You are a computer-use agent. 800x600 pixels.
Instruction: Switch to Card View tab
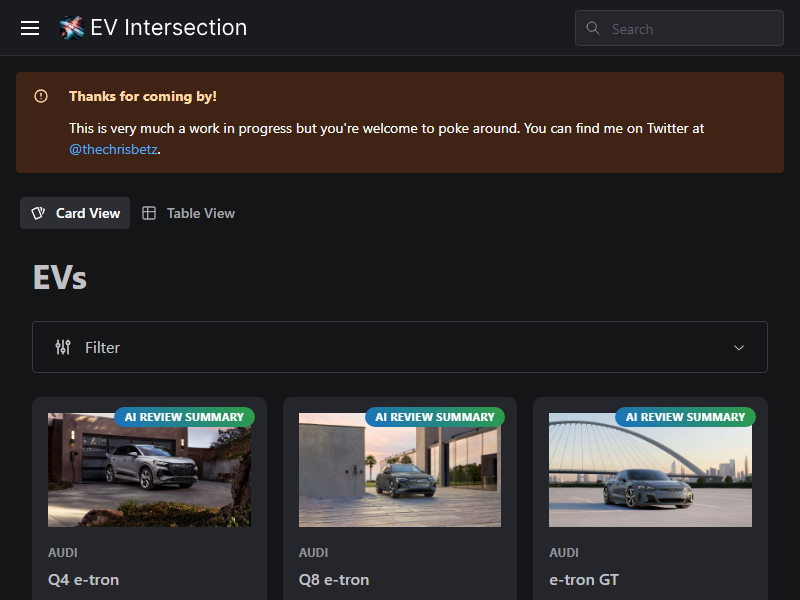click(x=76, y=213)
